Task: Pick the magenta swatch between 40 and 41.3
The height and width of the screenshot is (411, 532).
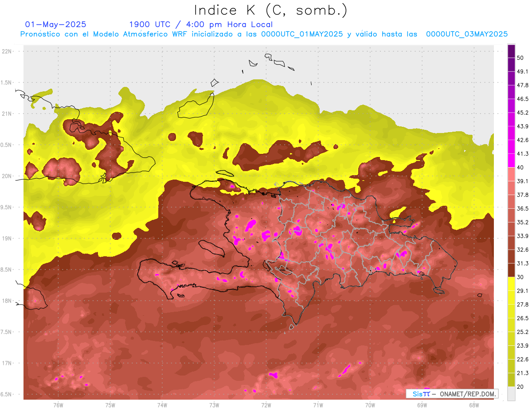Action: point(511,160)
